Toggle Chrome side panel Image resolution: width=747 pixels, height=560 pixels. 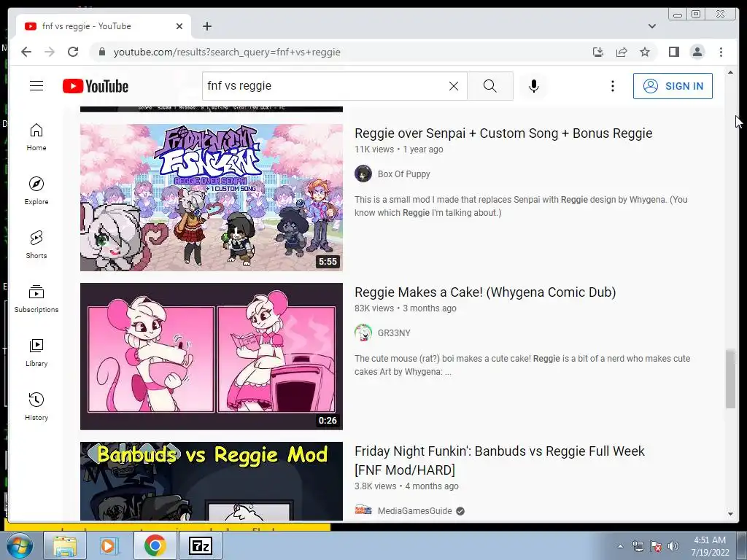(673, 52)
